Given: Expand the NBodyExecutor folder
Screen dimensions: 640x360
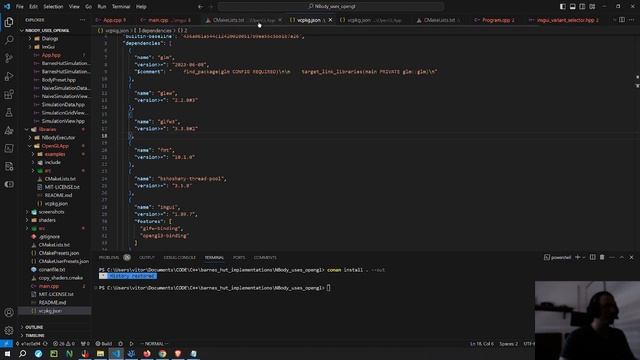Looking at the screenshot, I should click(x=58, y=138).
